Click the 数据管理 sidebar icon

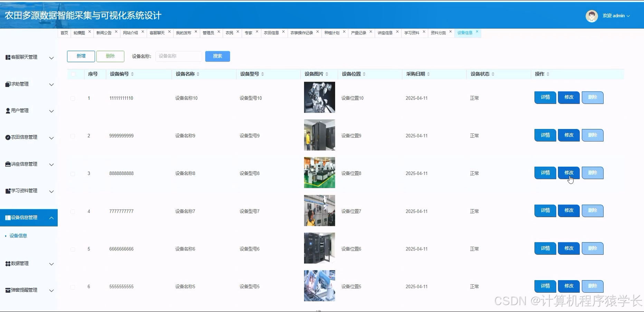click(8, 264)
